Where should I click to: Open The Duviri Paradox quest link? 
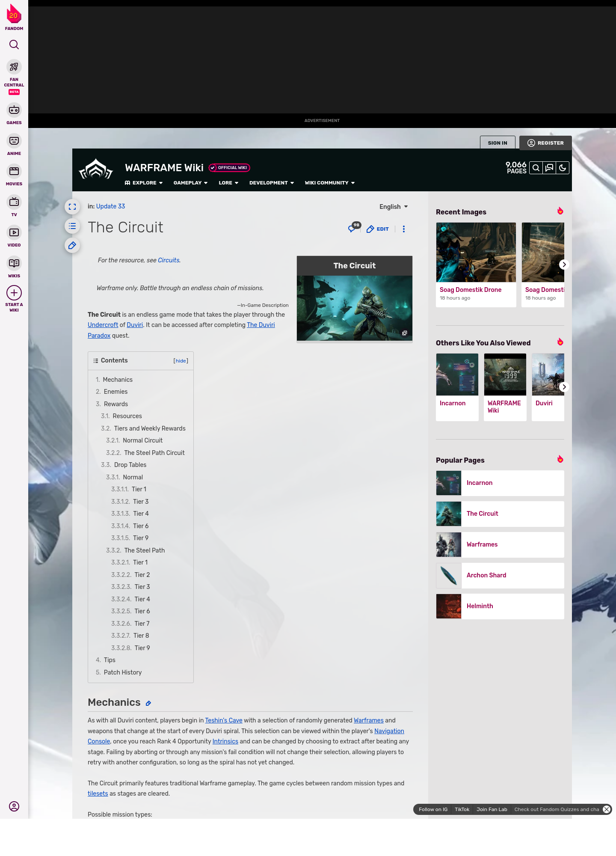[x=261, y=325]
